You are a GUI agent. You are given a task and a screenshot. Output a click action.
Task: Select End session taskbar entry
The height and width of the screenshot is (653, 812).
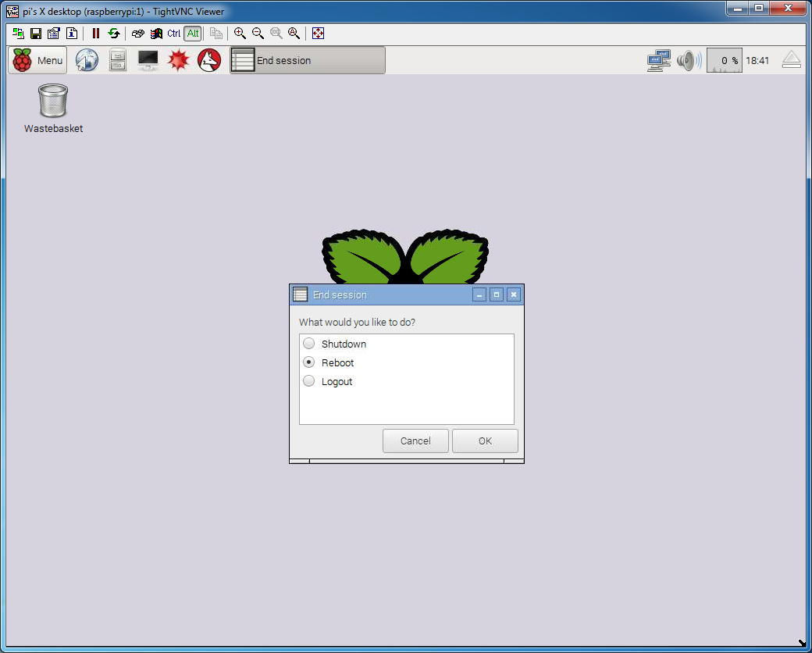(308, 60)
